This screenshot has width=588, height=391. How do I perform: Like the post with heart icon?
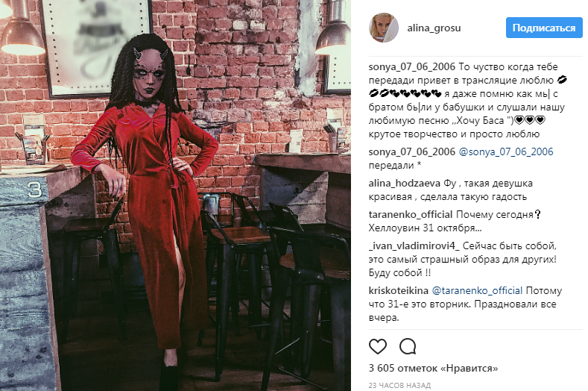378,346
